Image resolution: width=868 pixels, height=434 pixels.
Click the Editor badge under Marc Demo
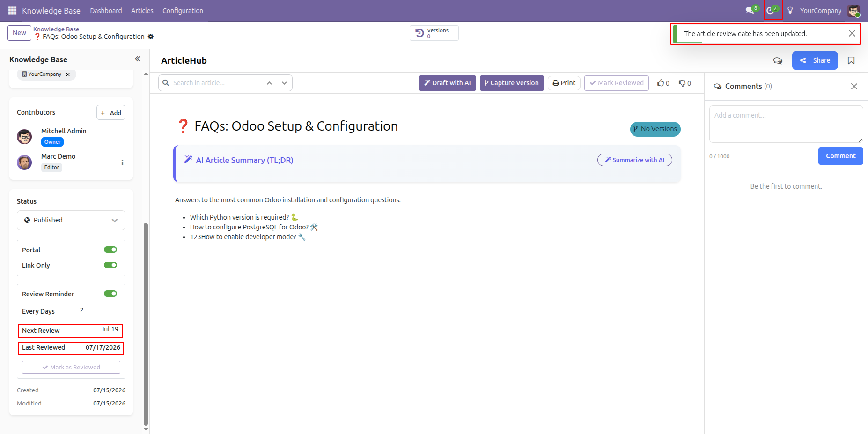point(51,167)
